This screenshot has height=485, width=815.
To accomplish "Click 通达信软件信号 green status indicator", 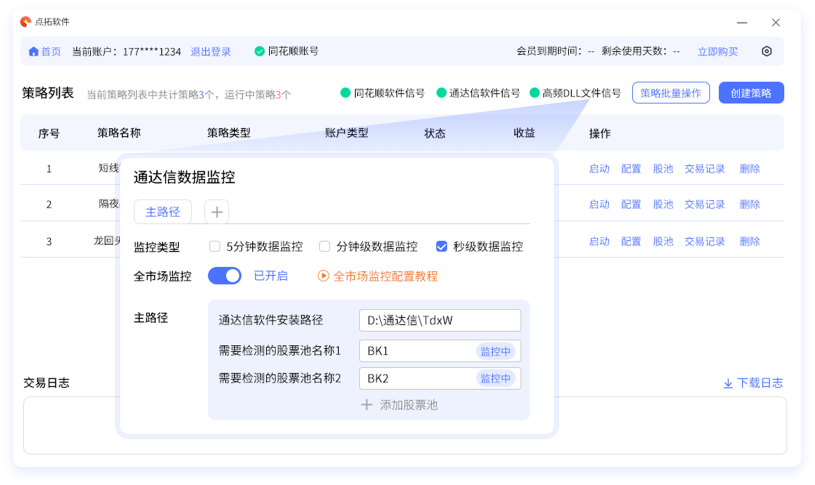I will click(x=441, y=93).
